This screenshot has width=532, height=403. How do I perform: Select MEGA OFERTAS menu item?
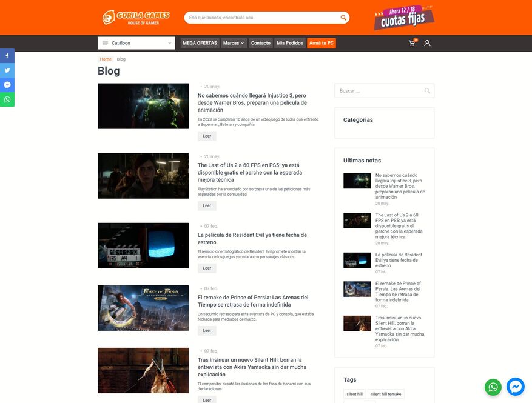tap(200, 43)
